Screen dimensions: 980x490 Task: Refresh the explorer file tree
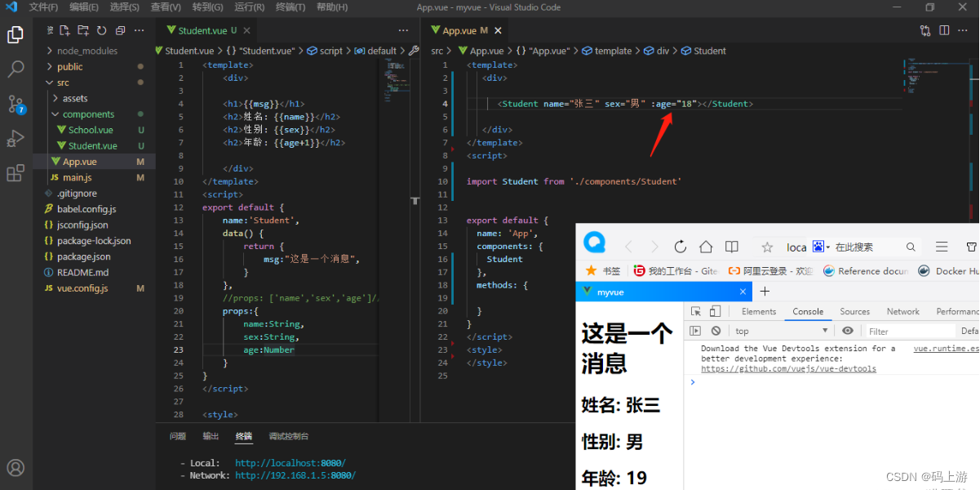(102, 30)
